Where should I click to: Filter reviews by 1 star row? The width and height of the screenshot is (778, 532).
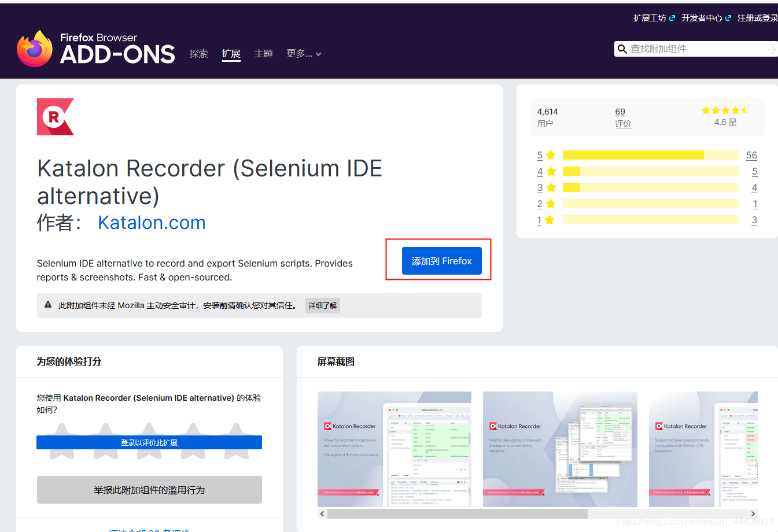point(647,220)
